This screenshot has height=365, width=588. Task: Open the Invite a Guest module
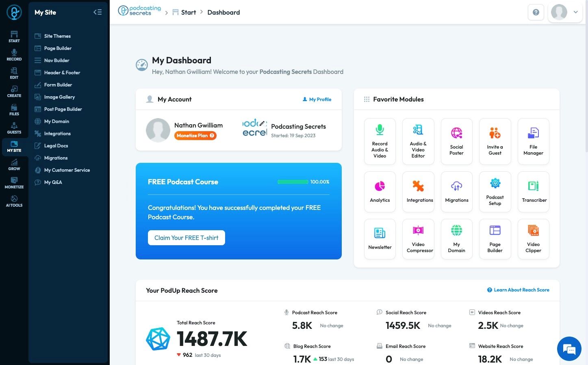[495, 141]
